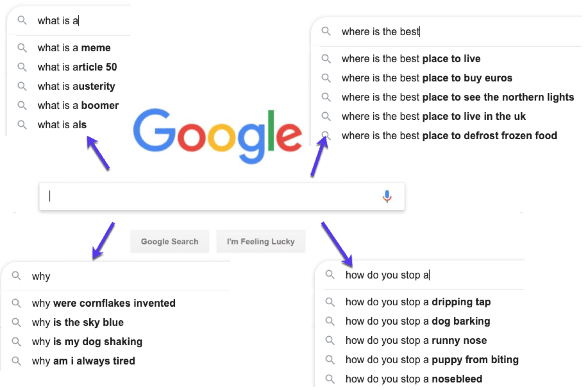The height and width of the screenshot is (390, 588).
Task: Choose 'how do you stop a dripping tap'
Action: pyautogui.click(x=418, y=302)
